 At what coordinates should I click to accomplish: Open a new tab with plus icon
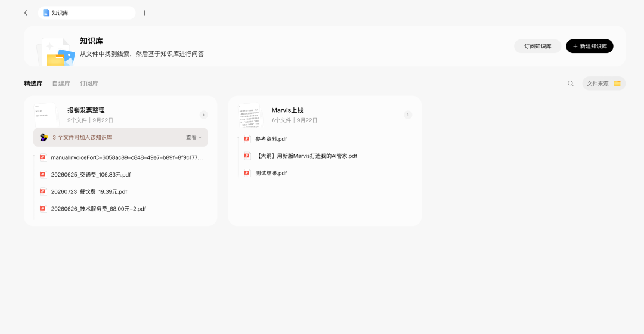tap(144, 13)
